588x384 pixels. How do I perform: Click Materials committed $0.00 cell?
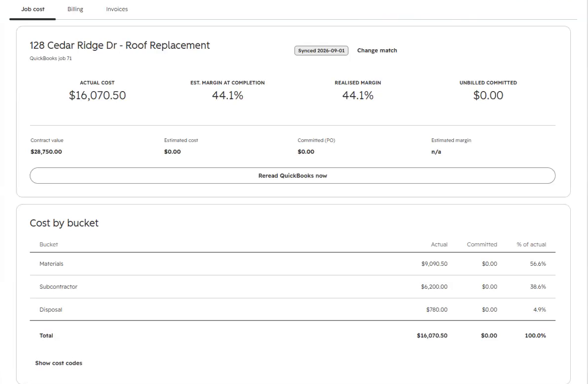click(490, 264)
